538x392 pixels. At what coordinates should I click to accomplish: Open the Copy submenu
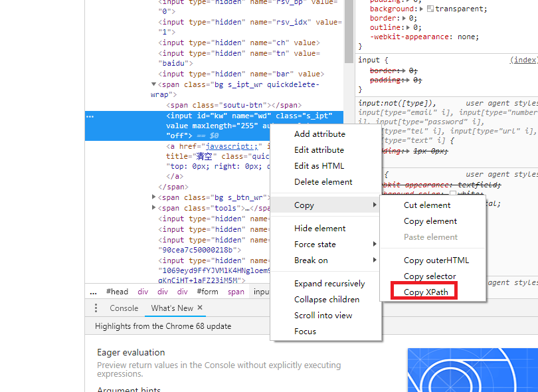point(326,205)
